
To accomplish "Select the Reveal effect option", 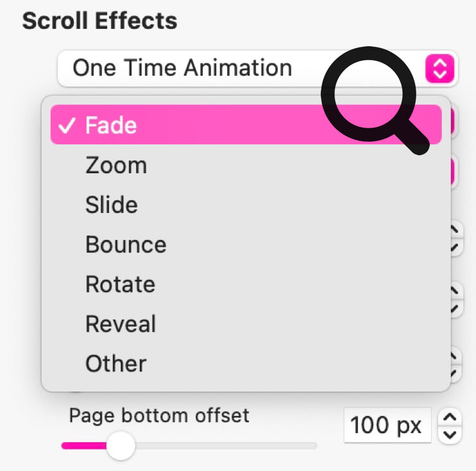I will coord(121,324).
